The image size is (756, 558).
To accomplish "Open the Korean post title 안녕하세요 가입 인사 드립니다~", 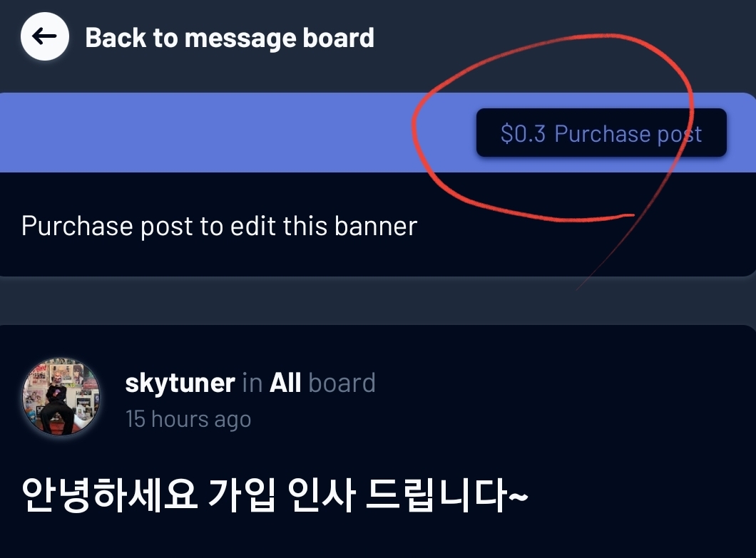I will [x=275, y=495].
